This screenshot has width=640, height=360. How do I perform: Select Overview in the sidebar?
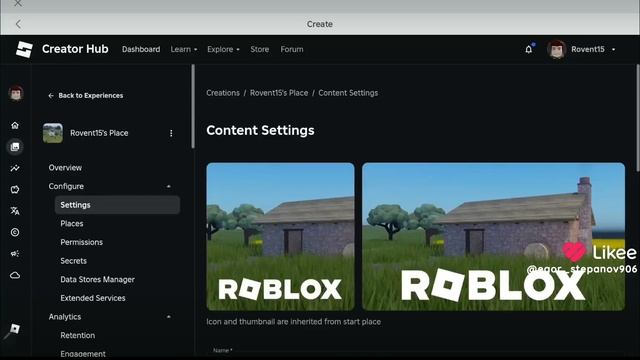click(x=65, y=168)
